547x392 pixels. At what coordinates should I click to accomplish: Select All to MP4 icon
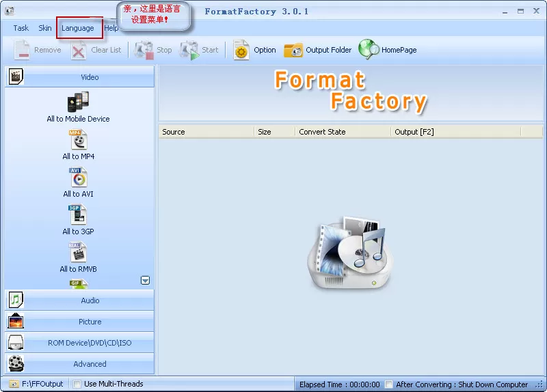(78, 140)
